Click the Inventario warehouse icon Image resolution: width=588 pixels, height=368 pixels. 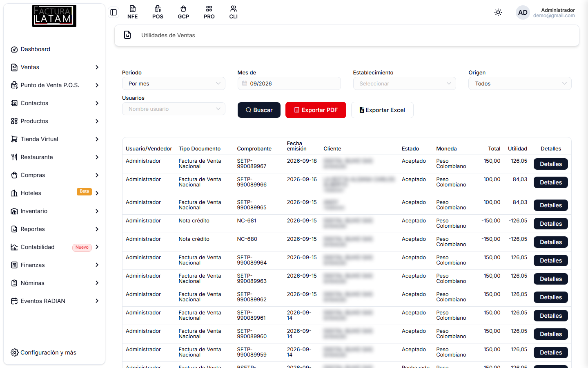click(14, 211)
